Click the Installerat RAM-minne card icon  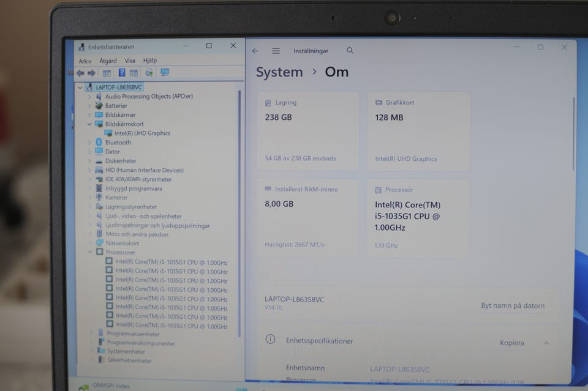tap(268, 188)
